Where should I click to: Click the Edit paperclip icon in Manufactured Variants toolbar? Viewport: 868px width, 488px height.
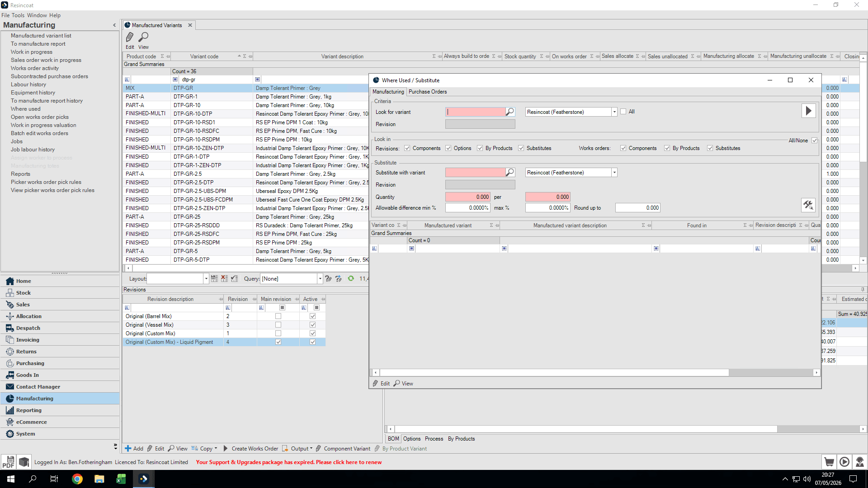[x=130, y=37]
